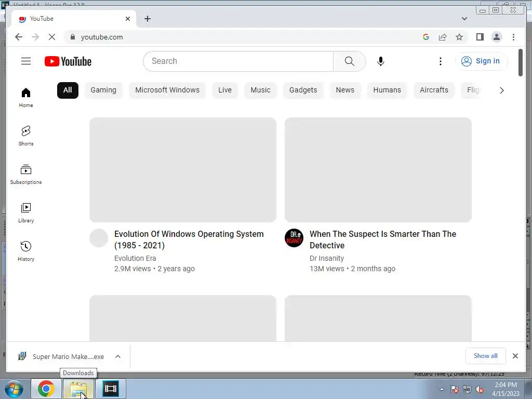Select the All category chip

(68, 90)
